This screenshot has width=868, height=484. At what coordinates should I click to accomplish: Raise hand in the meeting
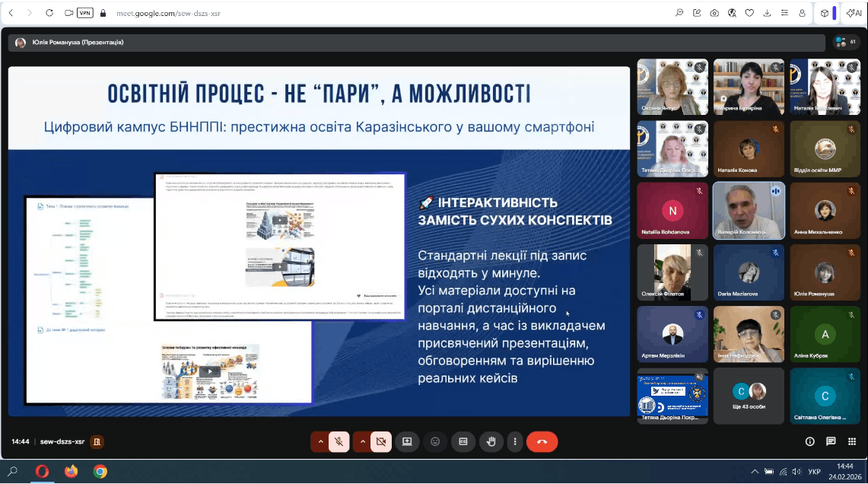tap(491, 441)
